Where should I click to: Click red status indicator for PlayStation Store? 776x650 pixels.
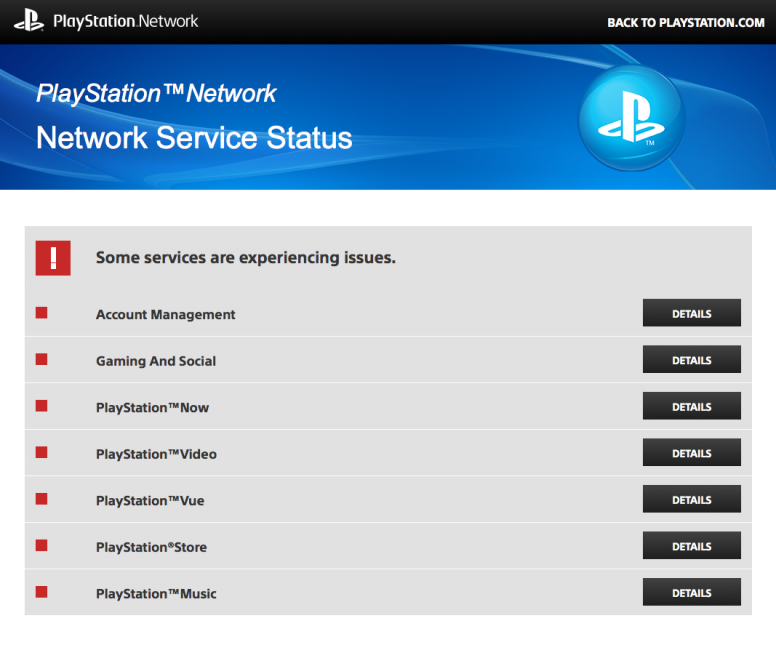point(42,546)
